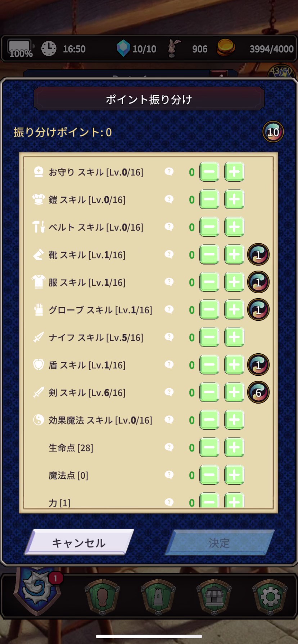Open the character head shield icon
Image resolution: width=298 pixels, height=644 pixels.
tap(102, 597)
